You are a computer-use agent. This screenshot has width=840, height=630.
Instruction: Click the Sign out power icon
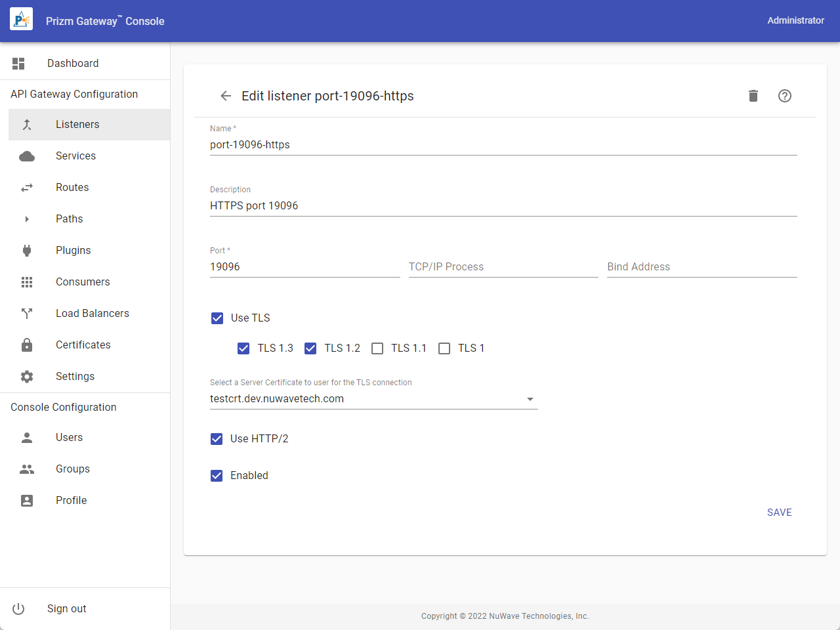tap(18, 608)
